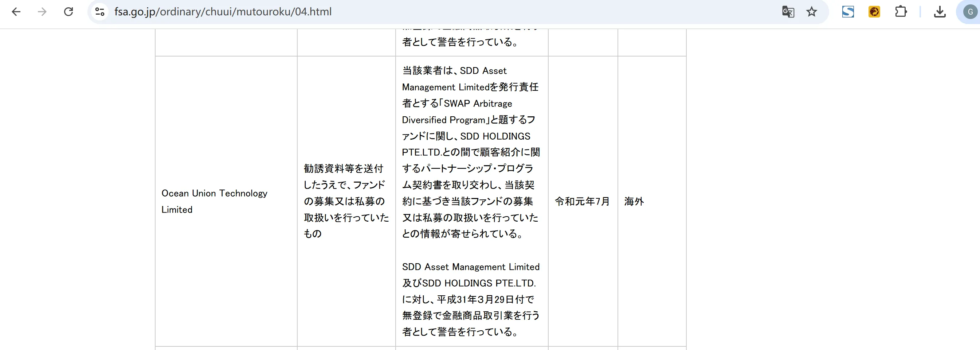Click the 勧誘資料等を送付 solicitation text
Screen dimensions: 980x350
tap(343, 168)
